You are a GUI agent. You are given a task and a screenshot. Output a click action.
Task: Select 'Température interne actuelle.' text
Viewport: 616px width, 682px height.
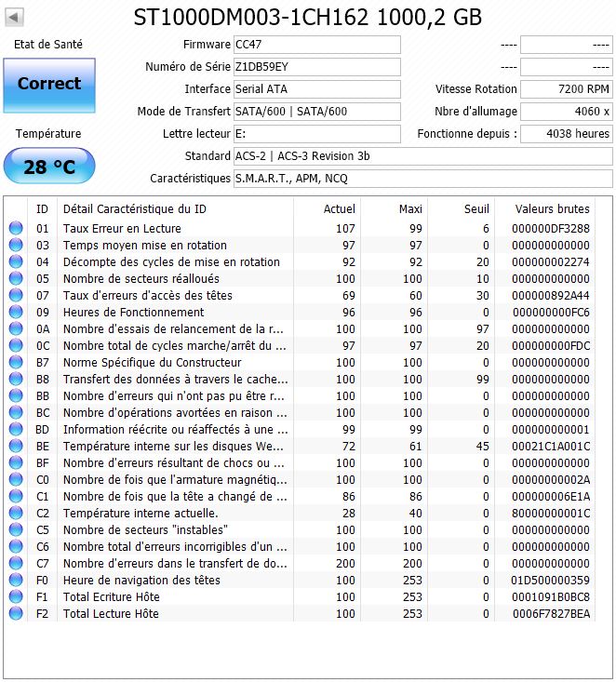click(x=141, y=514)
